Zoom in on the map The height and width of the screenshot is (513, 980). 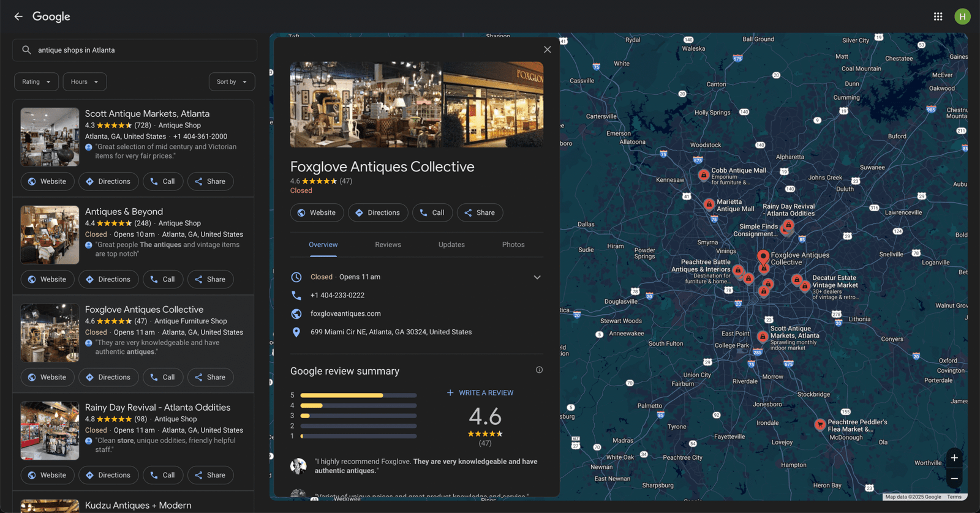[x=954, y=458]
